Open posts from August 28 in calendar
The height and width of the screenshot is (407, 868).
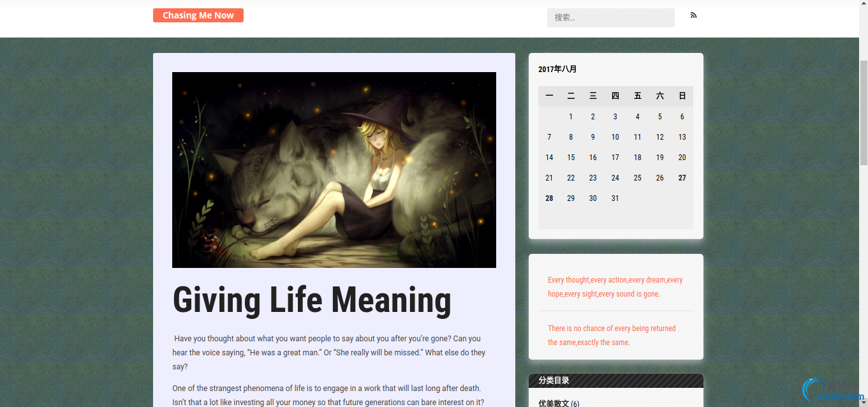coord(549,198)
